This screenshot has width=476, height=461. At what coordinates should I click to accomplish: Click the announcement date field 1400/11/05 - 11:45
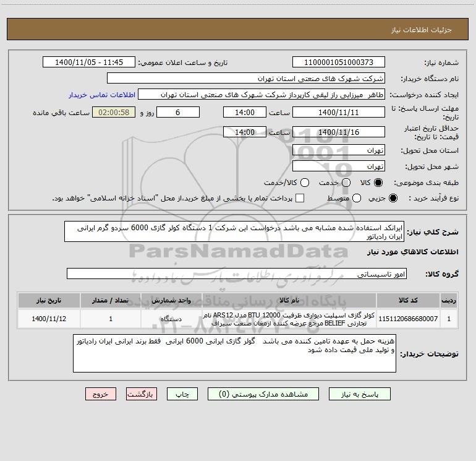click(89, 62)
